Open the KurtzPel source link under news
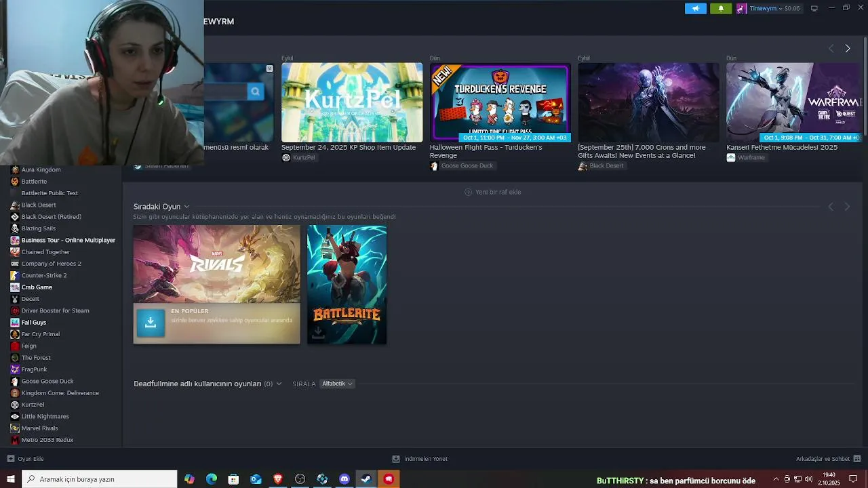868x488 pixels. tap(298, 157)
